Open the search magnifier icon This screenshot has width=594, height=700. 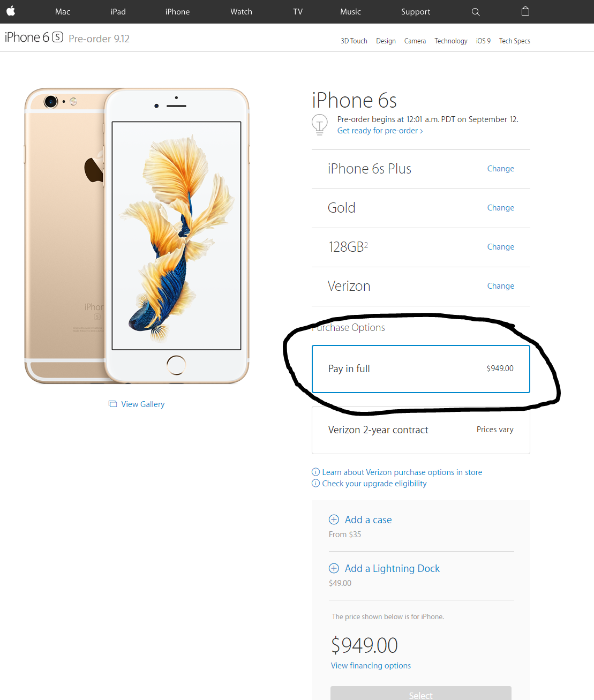(476, 12)
